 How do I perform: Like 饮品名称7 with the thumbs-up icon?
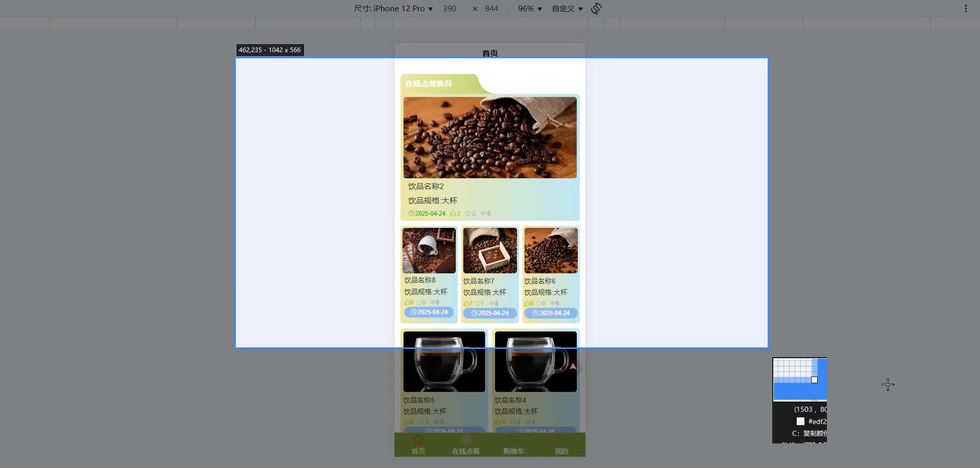pos(466,303)
